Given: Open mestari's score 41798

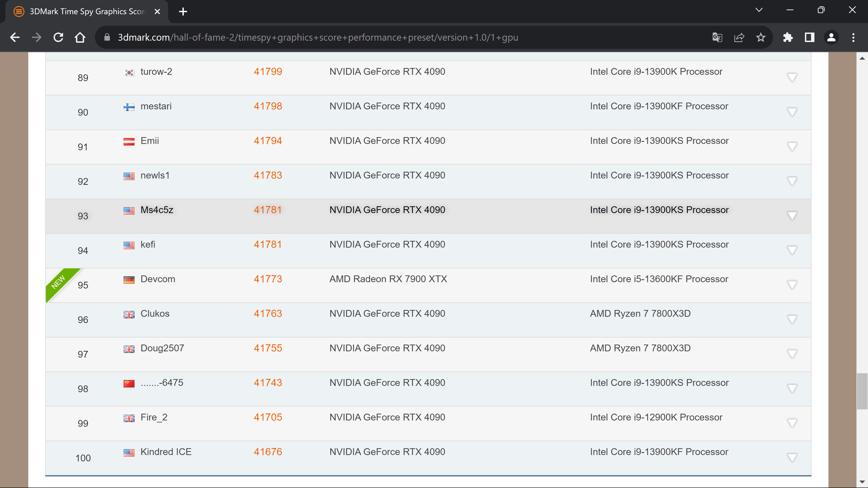Looking at the screenshot, I should [268, 106].
